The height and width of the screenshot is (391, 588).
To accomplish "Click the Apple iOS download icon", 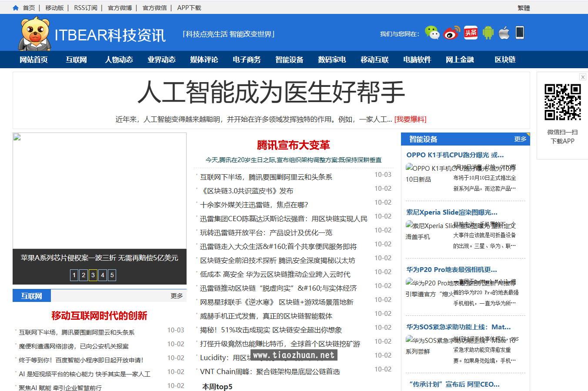I will tap(504, 33).
